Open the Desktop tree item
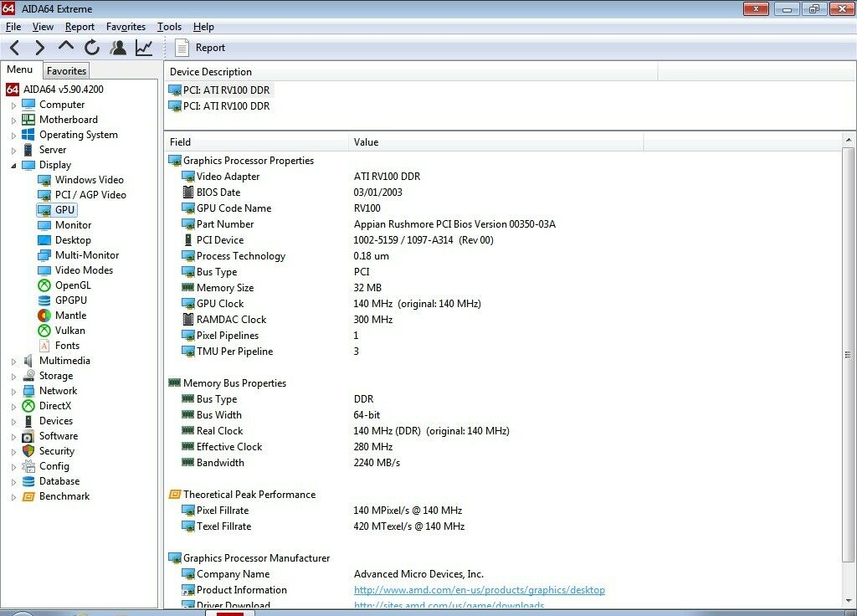Image resolution: width=857 pixels, height=616 pixels. click(x=73, y=240)
